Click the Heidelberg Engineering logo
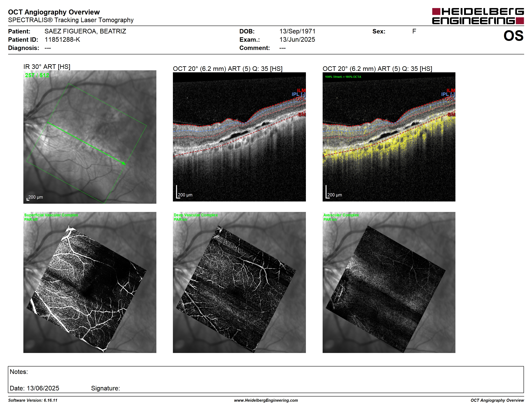532x411 pixels. point(478,16)
